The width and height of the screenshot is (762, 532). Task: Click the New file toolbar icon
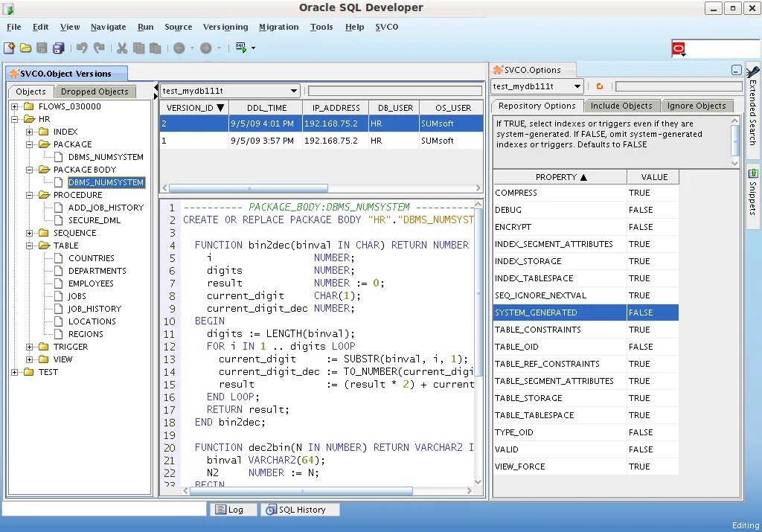pos(9,48)
